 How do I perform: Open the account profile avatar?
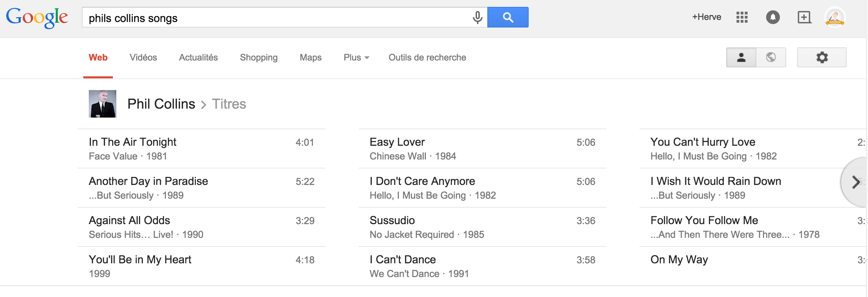[835, 17]
